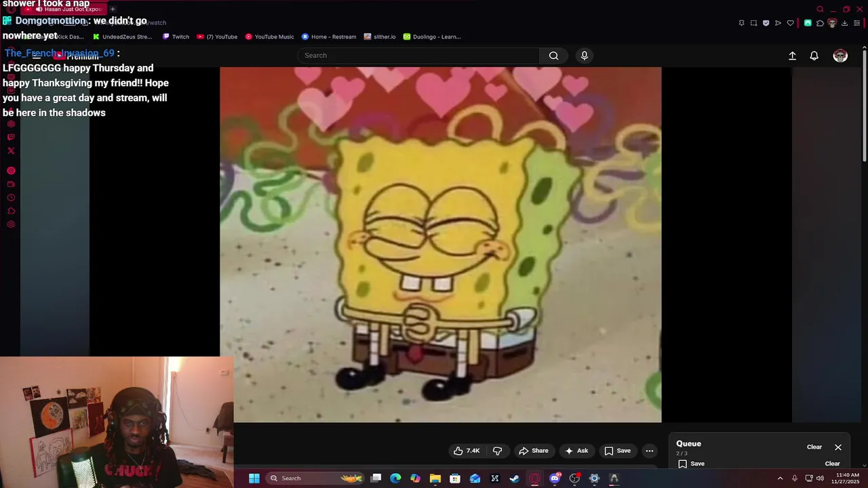Open the video's more actions menu
The image size is (868, 488).
click(649, 451)
